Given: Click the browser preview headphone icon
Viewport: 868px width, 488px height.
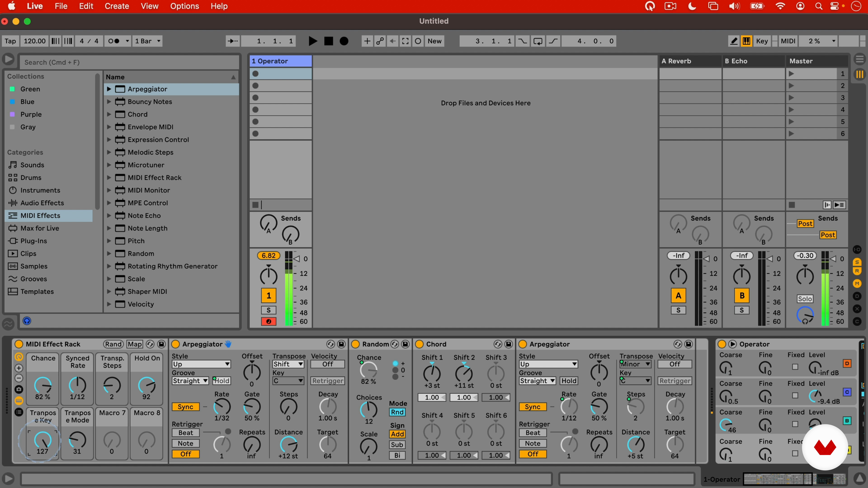Looking at the screenshot, I should coord(27,321).
